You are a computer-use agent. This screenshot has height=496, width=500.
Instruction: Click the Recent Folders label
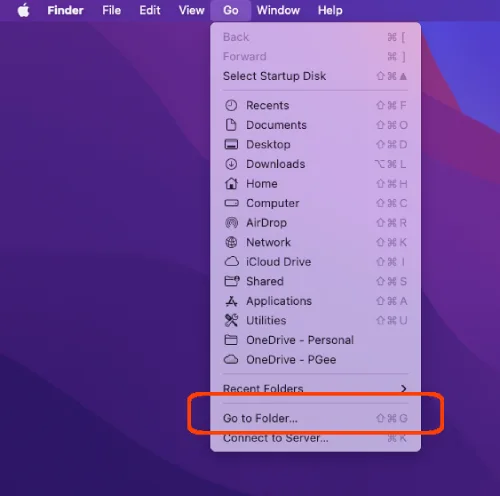pos(263,389)
